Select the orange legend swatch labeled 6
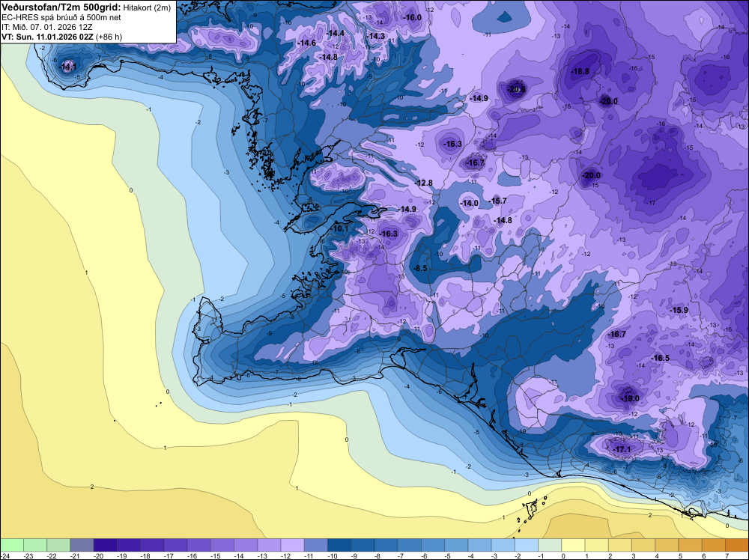This screenshot has width=749, height=560. coord(714,545)
